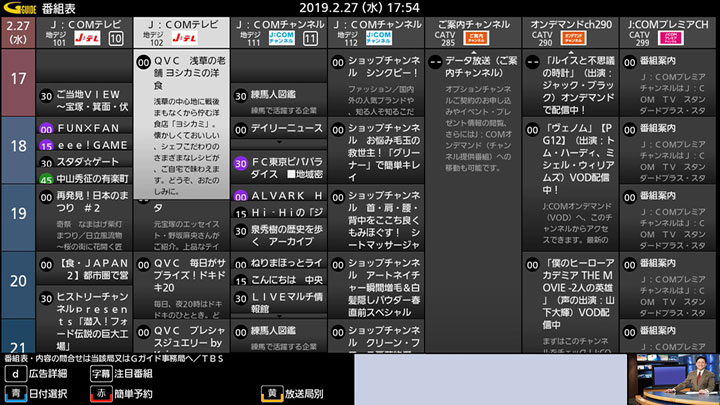
Task: Click the G-GUIDE logo
Action: [19, 8]
